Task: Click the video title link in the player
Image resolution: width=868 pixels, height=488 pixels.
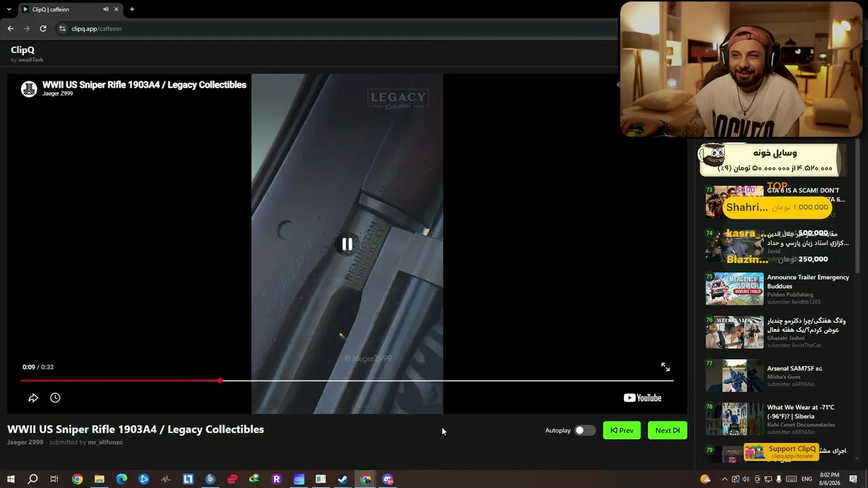Action: [144, 85]
